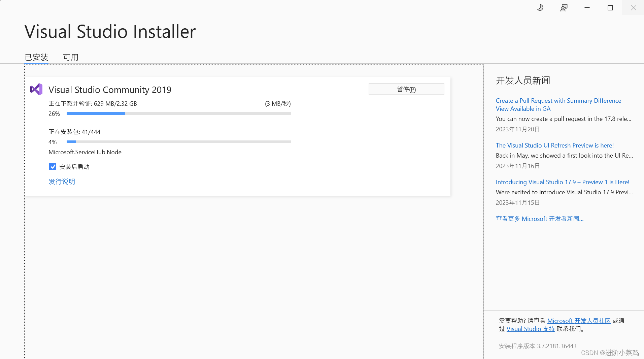644x359 pixels.
Task: Switch to the 已安装 tab
Action: [36, 57]
